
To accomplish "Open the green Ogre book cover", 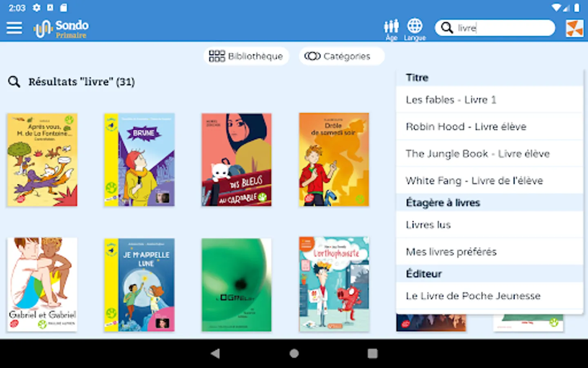I will coord(236,285).
